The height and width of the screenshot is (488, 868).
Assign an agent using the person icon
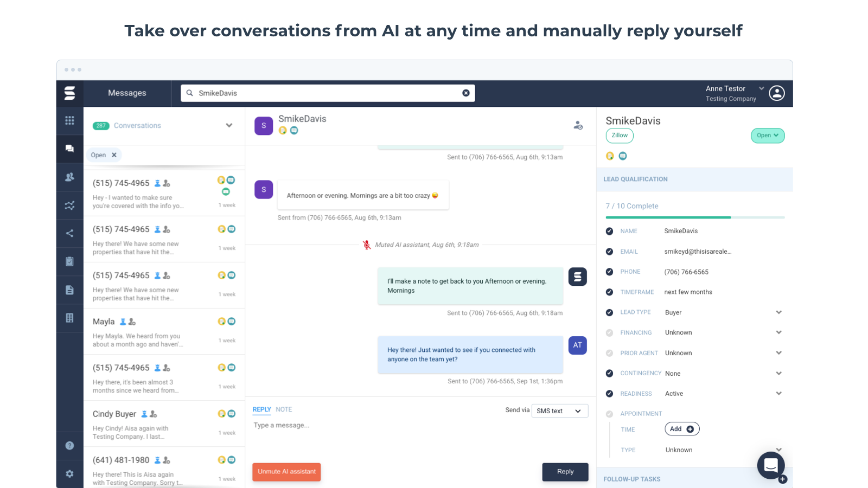(578, 126)
